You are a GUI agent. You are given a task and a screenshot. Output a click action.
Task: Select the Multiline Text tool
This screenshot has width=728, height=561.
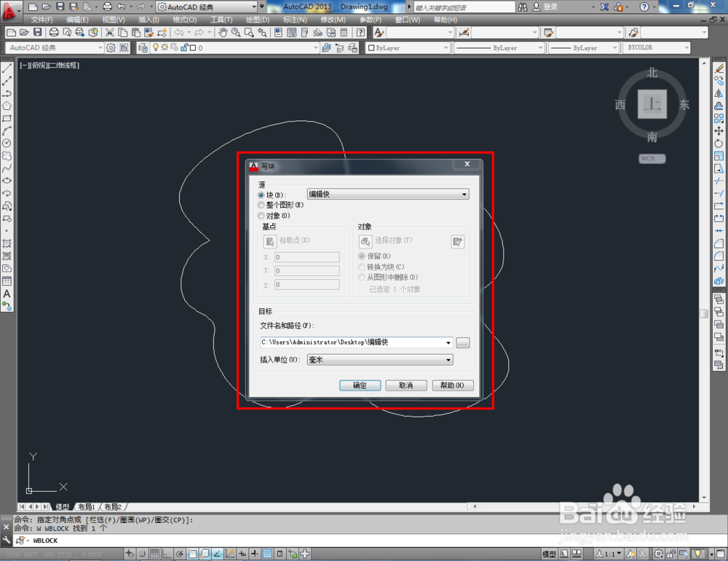point(7,294)
